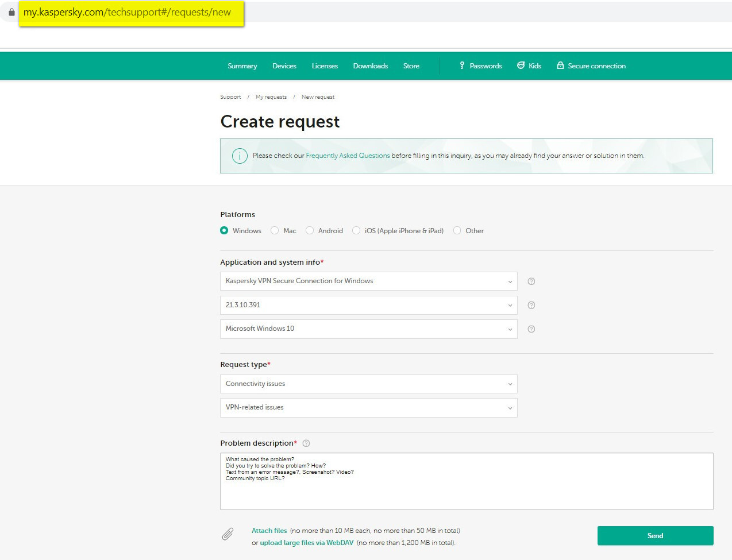Open the Store menu item

[x=411, y=66]
